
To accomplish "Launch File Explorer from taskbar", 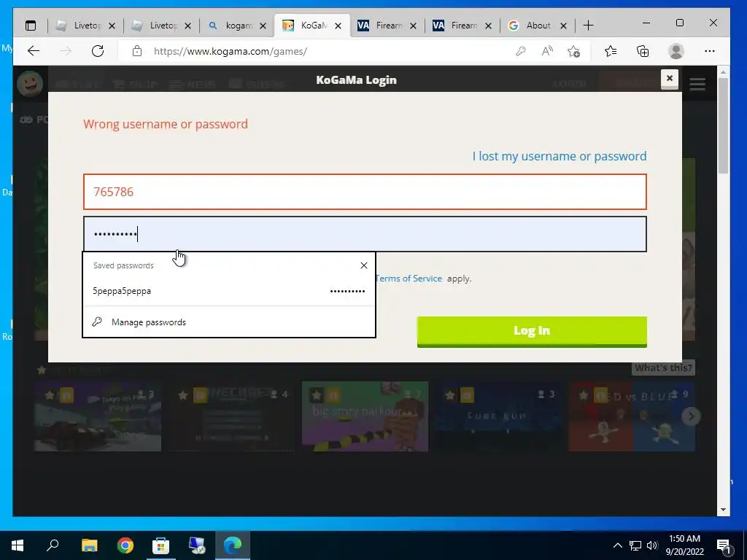I will point(89,545).
